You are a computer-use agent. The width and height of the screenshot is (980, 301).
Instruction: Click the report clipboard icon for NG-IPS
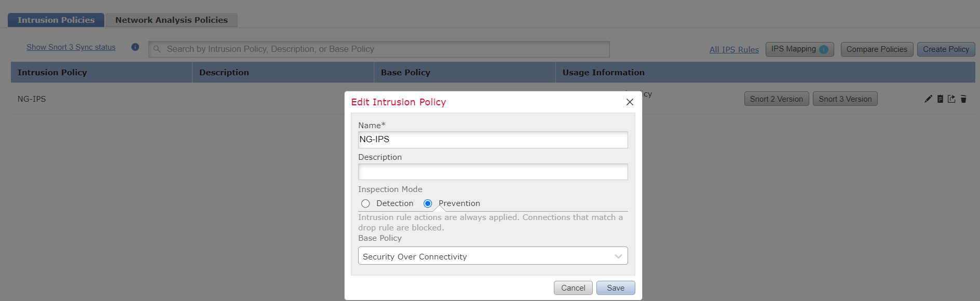tap(940, 99)
